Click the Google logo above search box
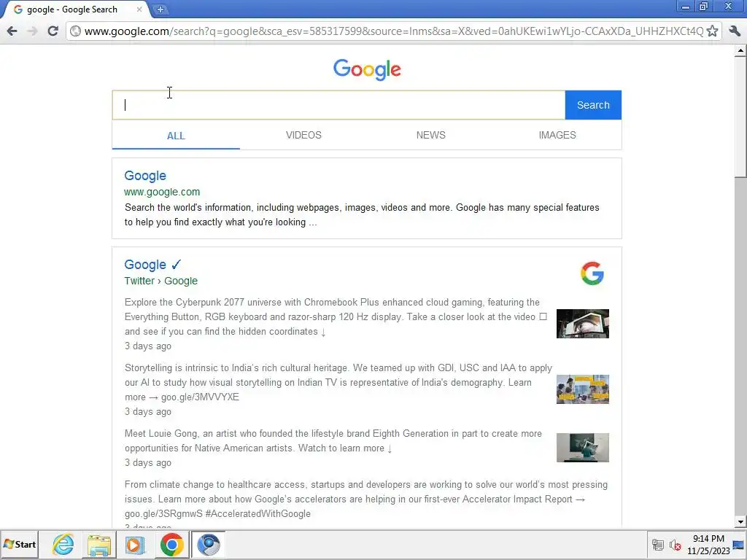This screenshot has height=560, width=747. pyautogui.click(x=367, y=69)
